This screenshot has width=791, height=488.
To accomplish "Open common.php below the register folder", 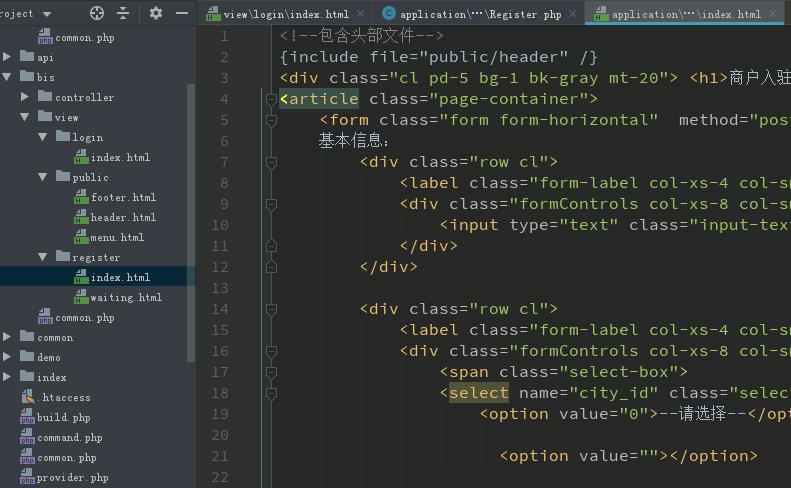I will pyautogui.click(x=85, y=317).
